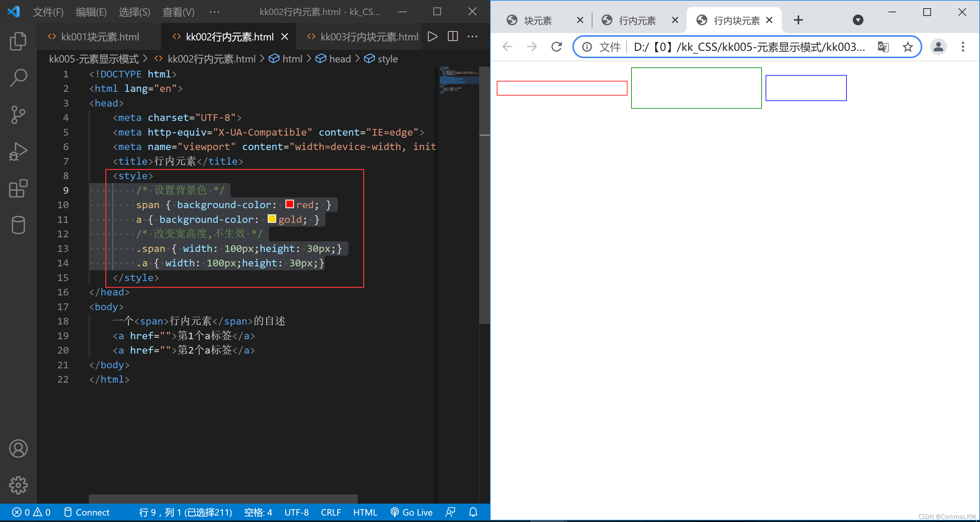The height and width of the screenshot is (522, 980).
Task: Click line and column indicator 行 9, 列 1
Action: pos(185,513)
